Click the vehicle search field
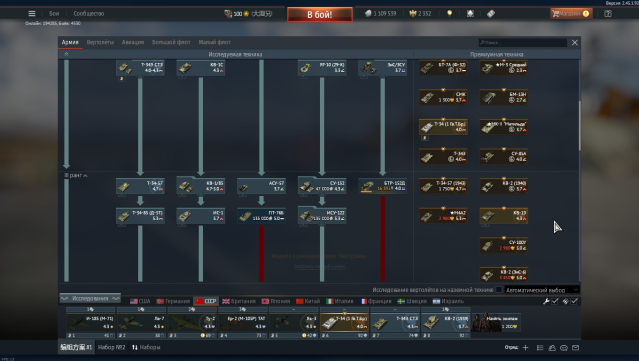Viewport: 639px width, 361px height. [x=522, y=42]
